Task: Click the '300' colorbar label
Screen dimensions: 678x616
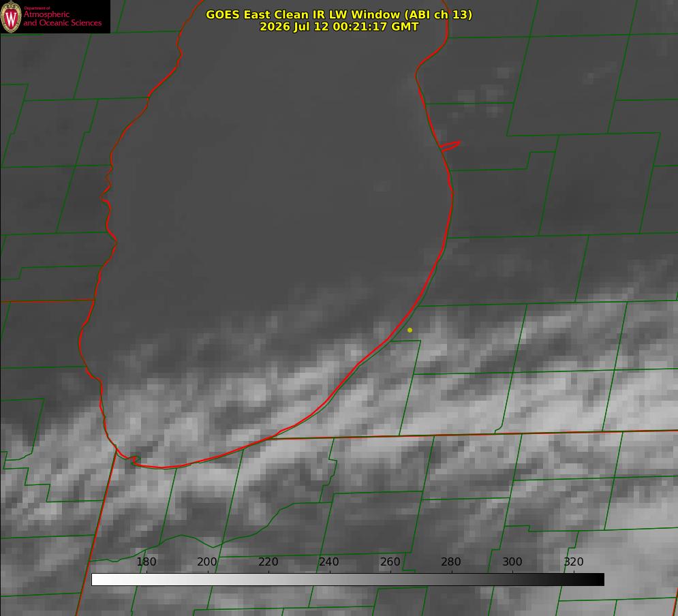Action: [512, 561]
